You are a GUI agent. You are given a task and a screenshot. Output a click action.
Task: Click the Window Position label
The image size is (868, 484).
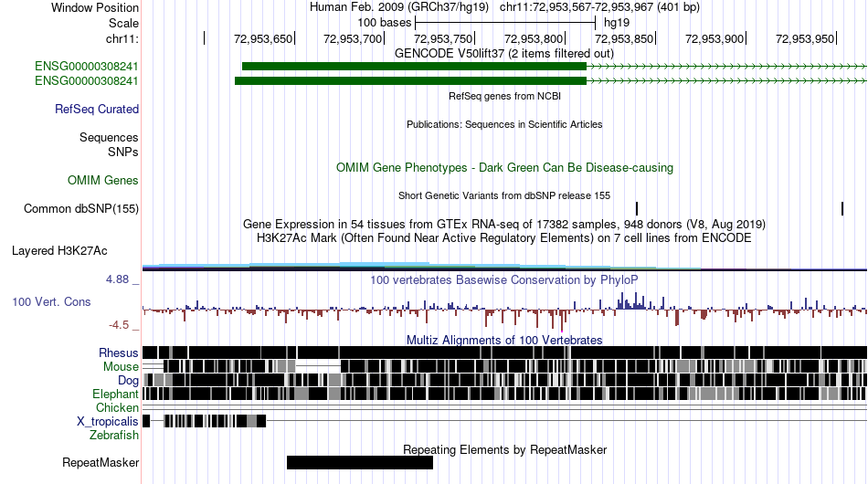click(95, 7)
